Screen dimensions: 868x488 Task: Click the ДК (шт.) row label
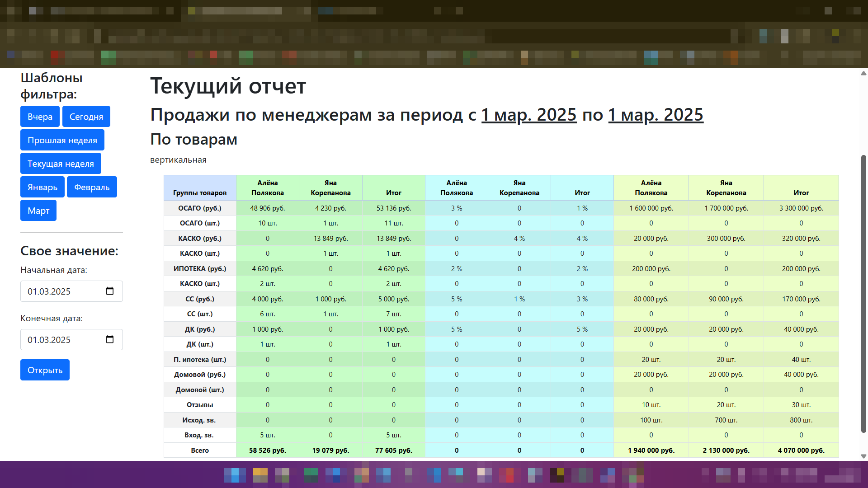point(200,344)
